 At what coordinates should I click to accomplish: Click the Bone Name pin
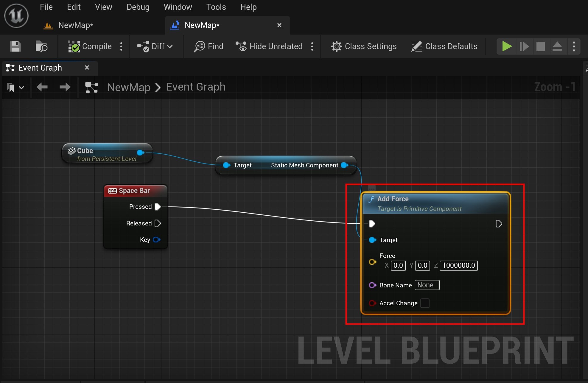(373, 285)
